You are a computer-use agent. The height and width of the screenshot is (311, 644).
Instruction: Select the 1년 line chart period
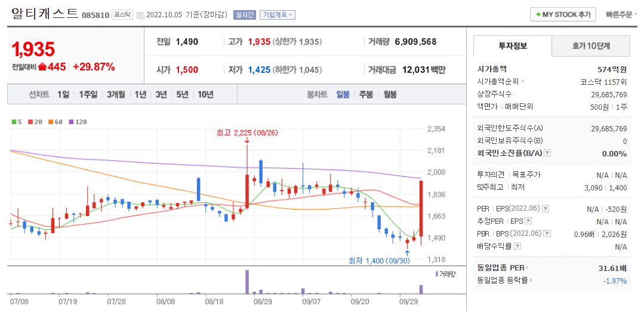[140, 94]
